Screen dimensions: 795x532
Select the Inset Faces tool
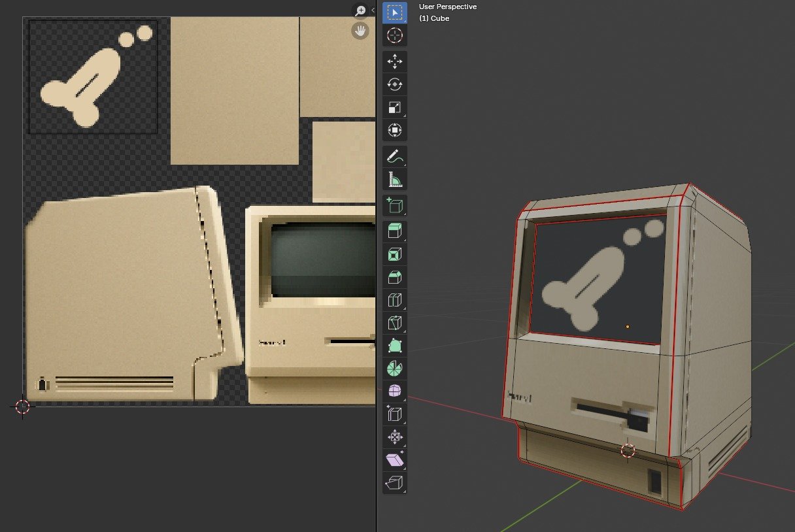pos(395,255)
